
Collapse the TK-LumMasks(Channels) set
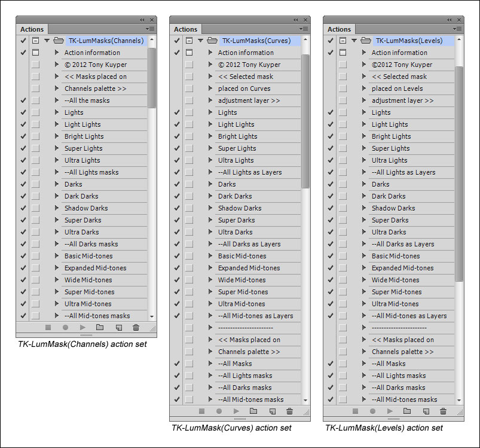pos(47,41)
